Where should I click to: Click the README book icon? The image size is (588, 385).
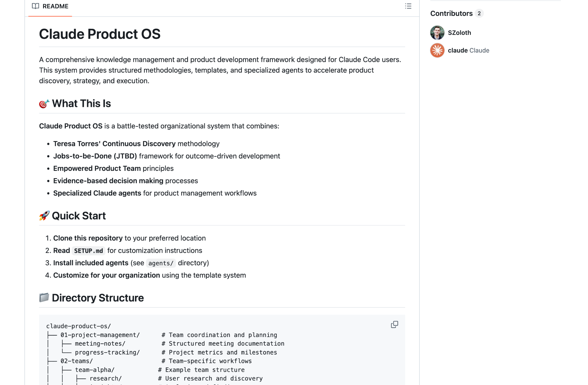coord(35,6)
